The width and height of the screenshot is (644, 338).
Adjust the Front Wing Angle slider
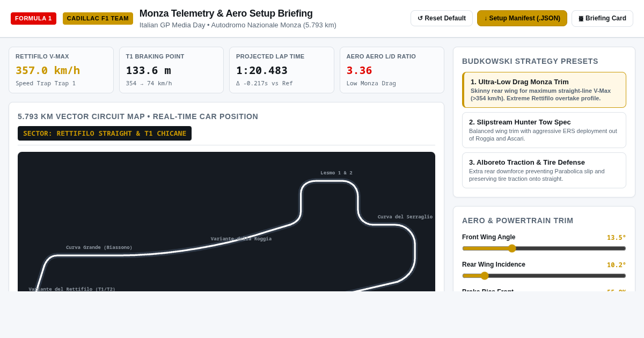tap(544, 248)
